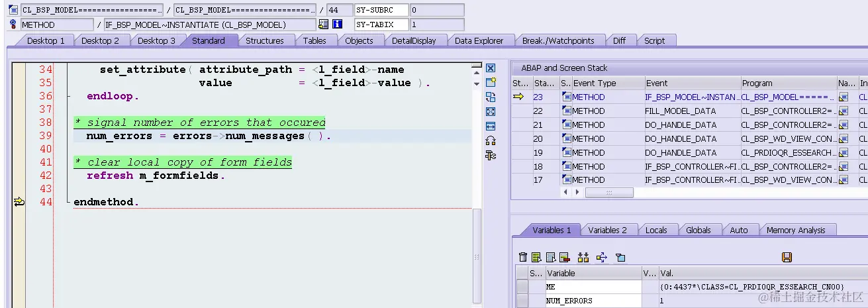Open the Tables tab
The image size is (868, 308).
click(314, 40)
